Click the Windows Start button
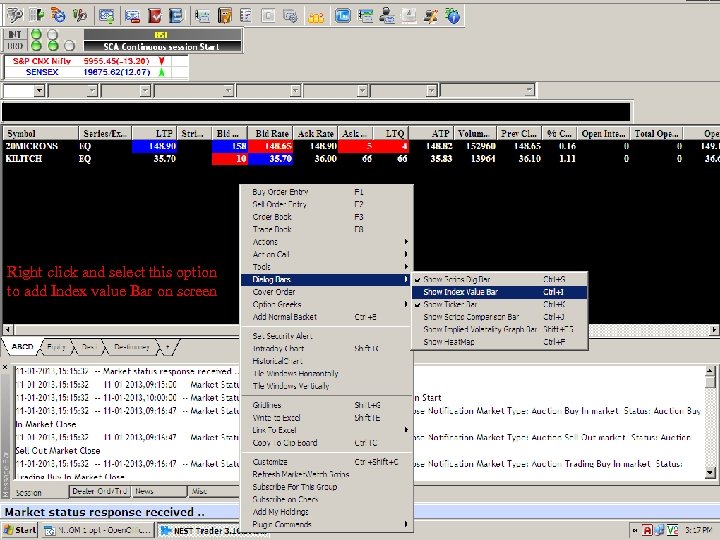Viewport: 720px width, 540px height. 20,530
